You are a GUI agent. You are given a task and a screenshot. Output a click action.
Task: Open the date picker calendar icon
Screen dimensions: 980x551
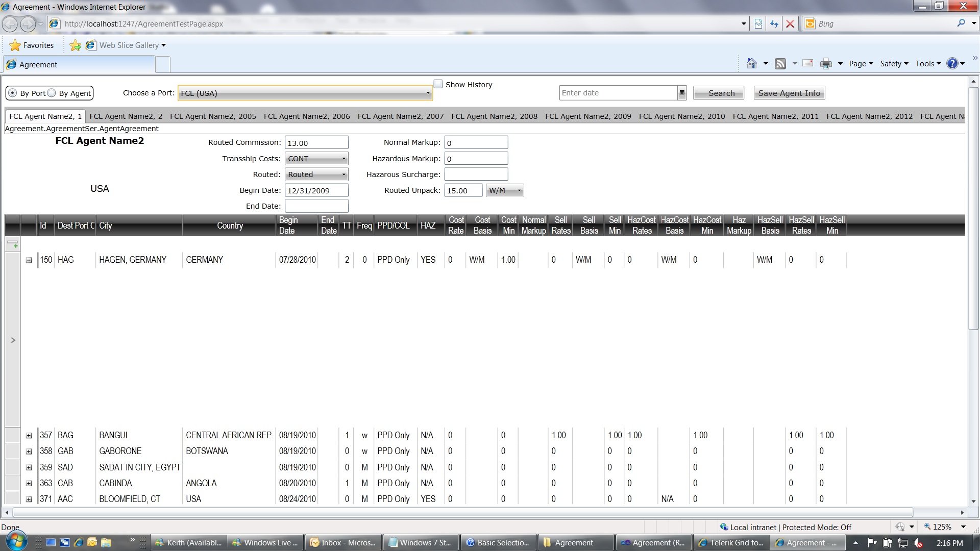(x=681, y=93)
